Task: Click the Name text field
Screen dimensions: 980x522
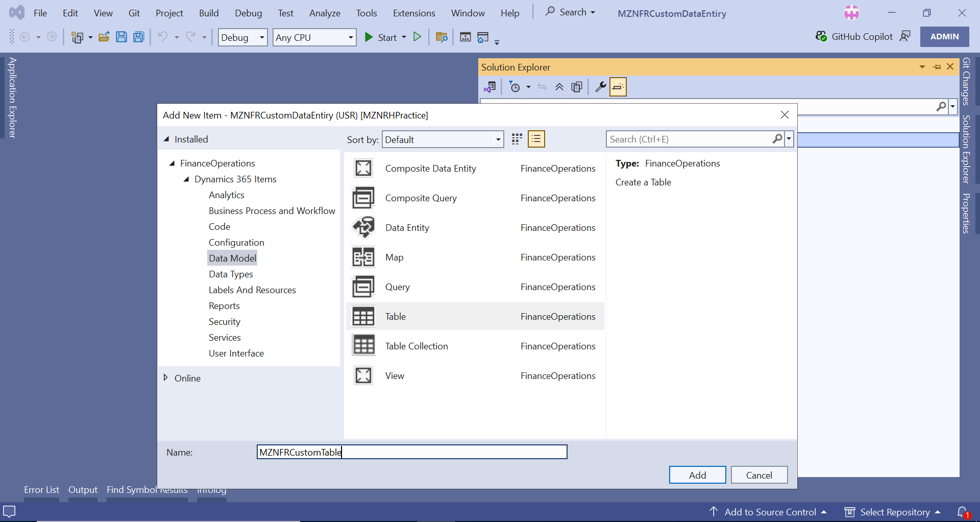Action: click(x=412, y=452)
